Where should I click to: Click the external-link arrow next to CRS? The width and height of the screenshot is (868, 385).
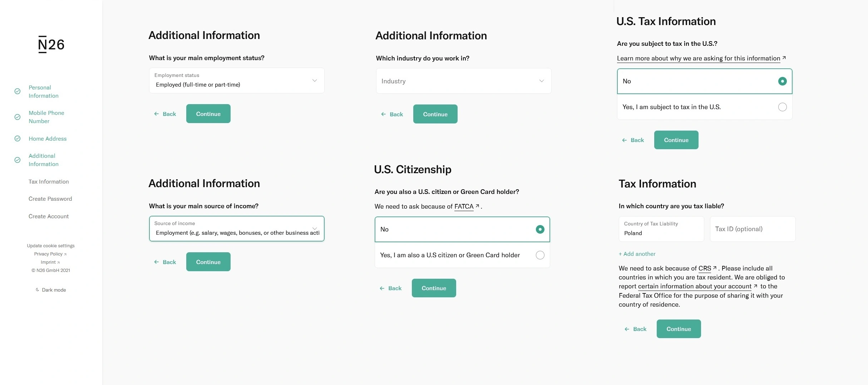(x=715, y=268)
